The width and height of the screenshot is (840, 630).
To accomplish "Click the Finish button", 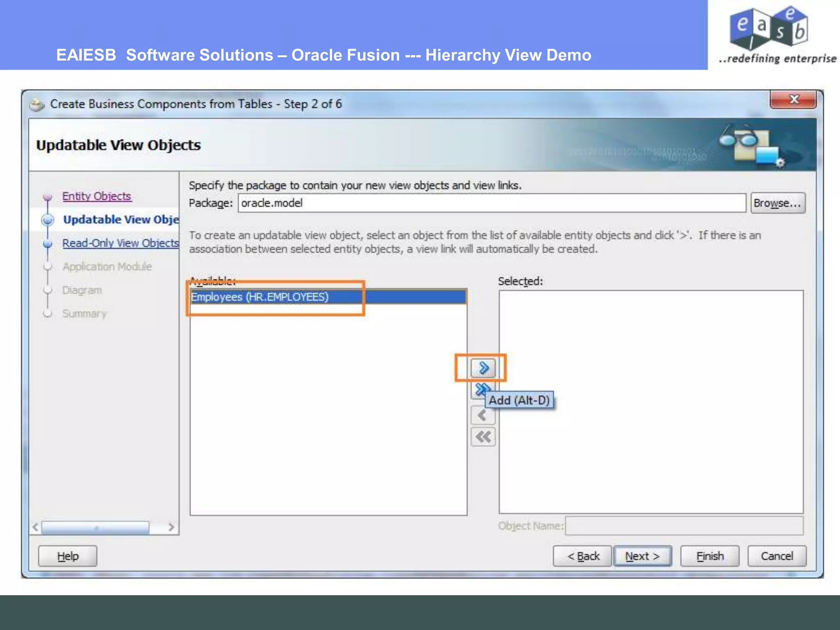I will pyautogui.click(x=710, y=556).
